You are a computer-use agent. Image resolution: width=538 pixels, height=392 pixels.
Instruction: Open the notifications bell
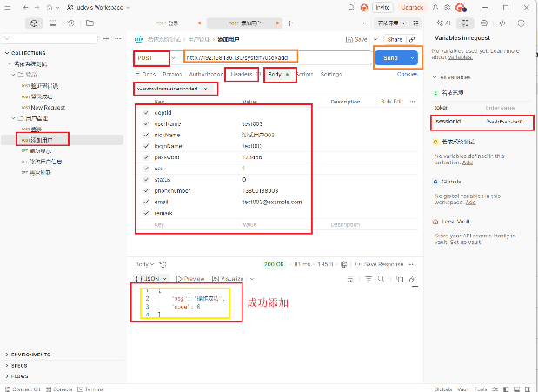(x=435, y=8)
